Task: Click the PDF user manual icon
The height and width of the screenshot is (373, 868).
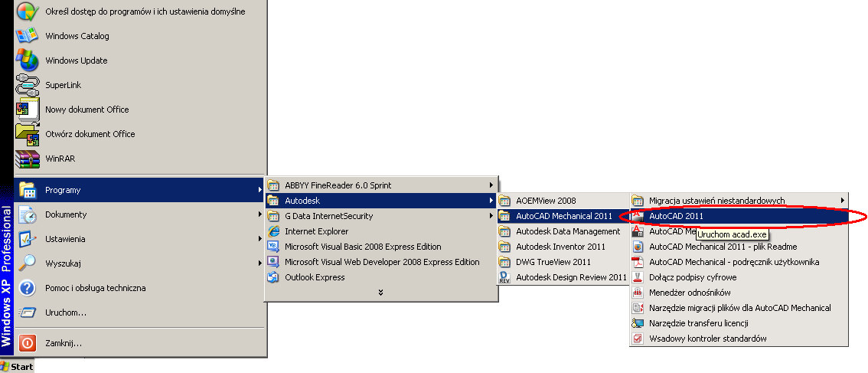Action: 638,262
